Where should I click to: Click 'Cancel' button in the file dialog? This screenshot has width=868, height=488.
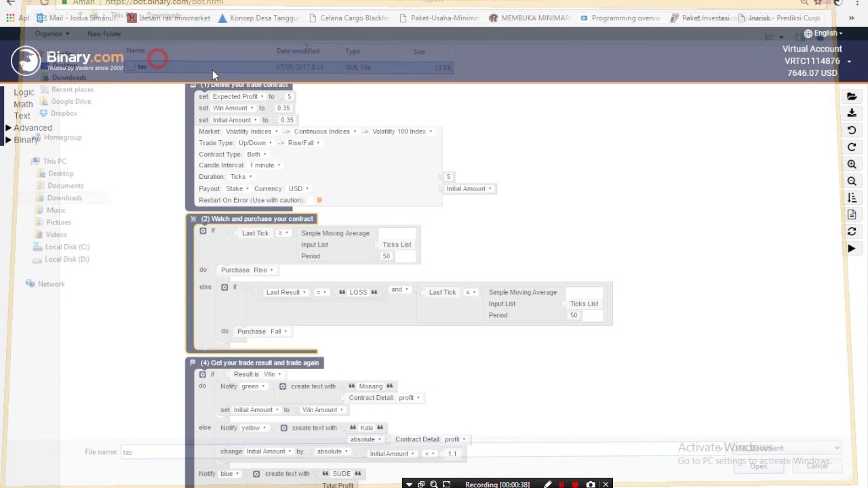coord(817,466)
